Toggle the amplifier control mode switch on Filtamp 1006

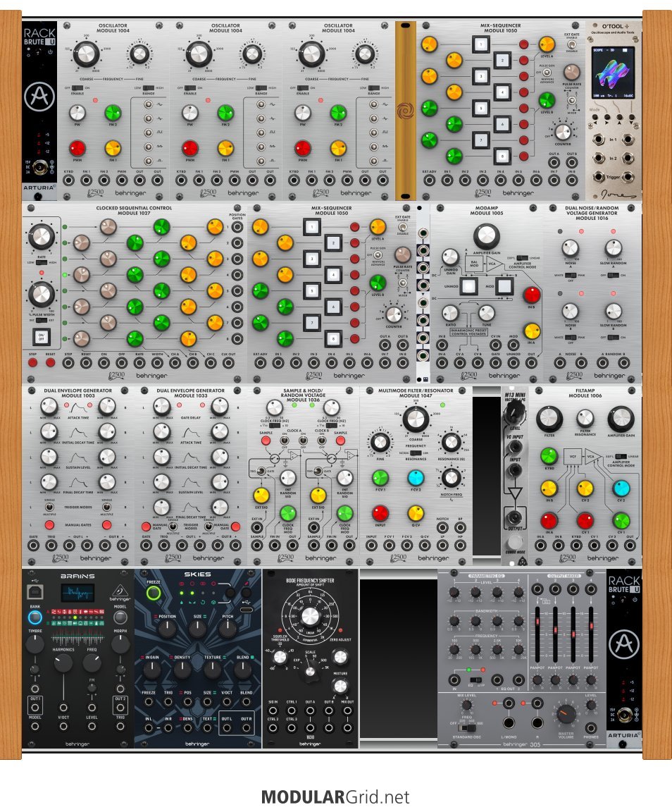pyautogui.click(x=622, y=456)
